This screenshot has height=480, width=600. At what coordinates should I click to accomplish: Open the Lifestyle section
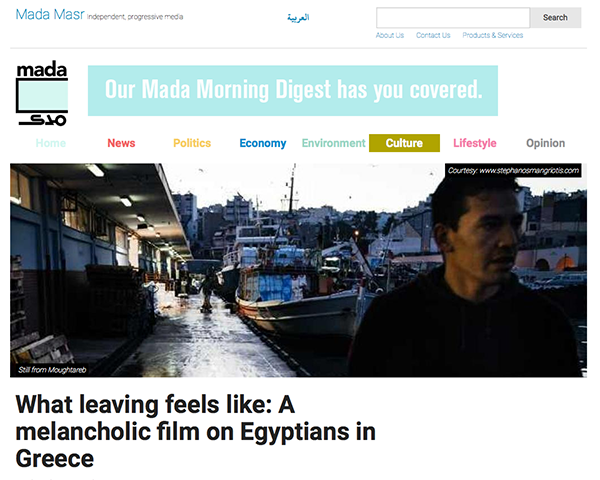coord(475,143)
